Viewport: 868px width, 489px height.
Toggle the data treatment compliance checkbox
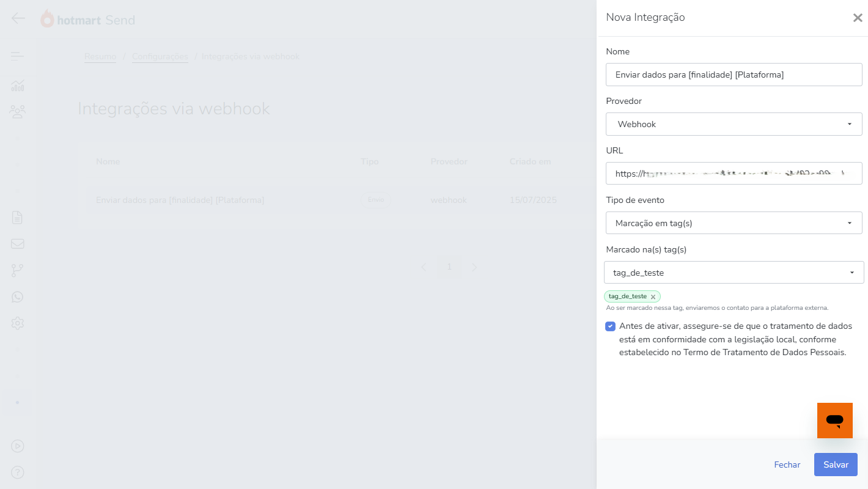(610, 326)
